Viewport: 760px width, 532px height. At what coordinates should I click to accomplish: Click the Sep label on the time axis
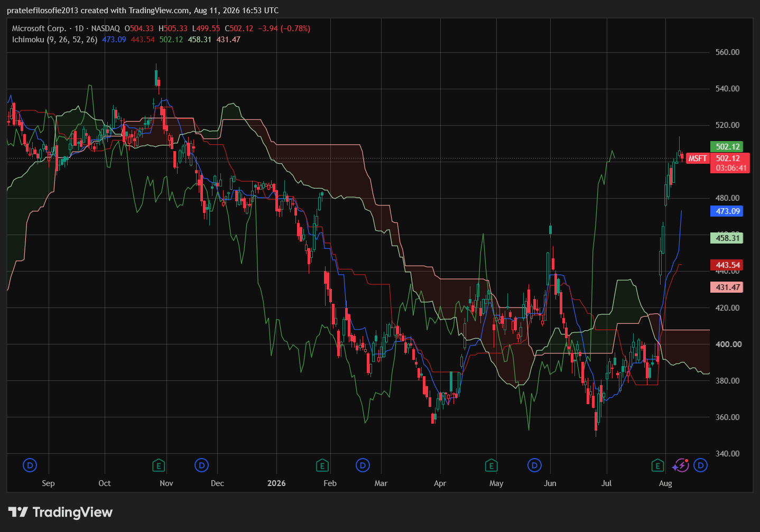(x=48, y=483)
